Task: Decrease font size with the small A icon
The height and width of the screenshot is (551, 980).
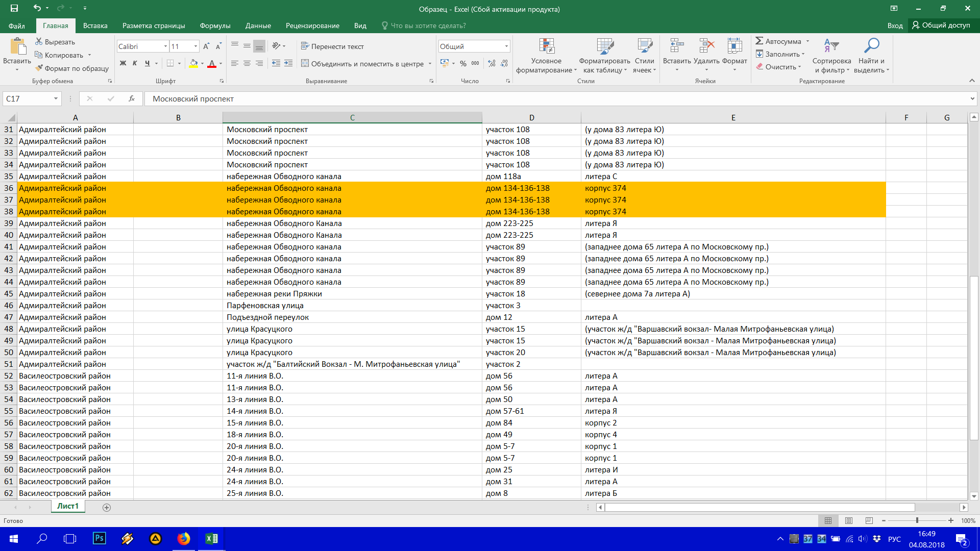Action: 218,46
